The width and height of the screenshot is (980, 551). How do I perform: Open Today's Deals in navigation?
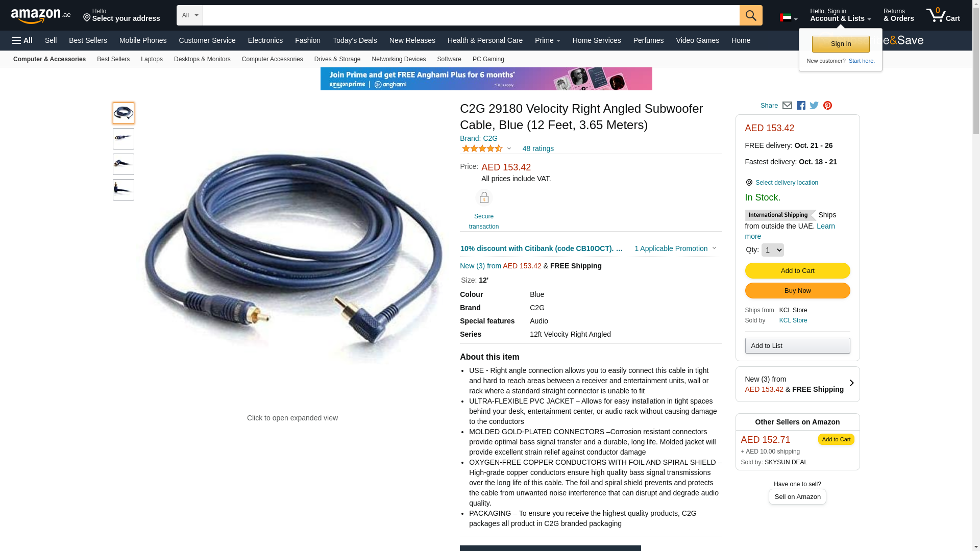coord(355,40)
